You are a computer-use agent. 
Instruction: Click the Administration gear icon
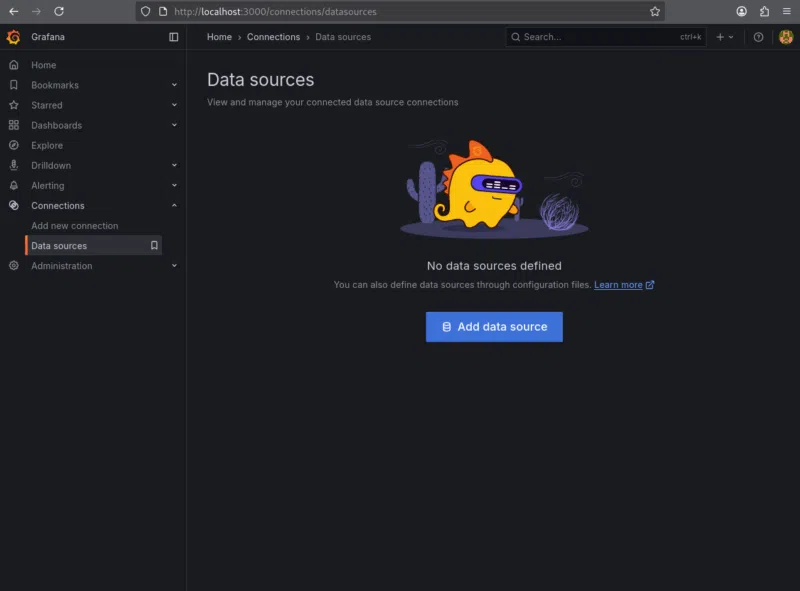pyautogui.click(x=14, y=265)
